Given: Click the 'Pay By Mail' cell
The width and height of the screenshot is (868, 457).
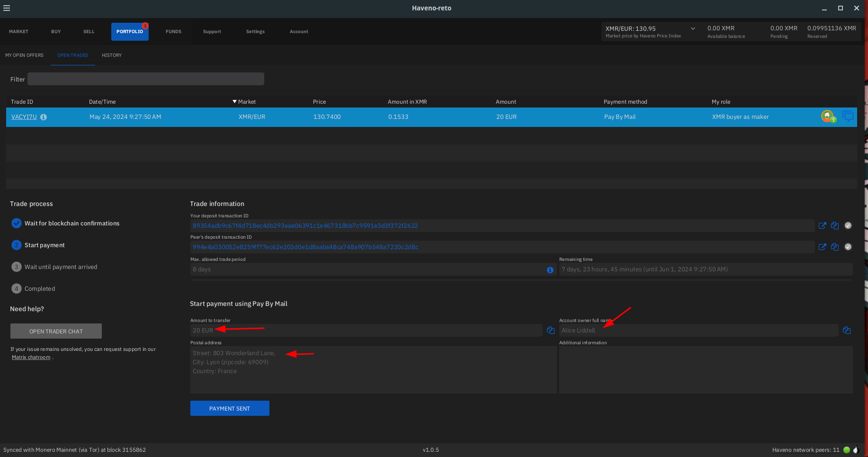Looking at the screenshot, I should pos(620,117).
